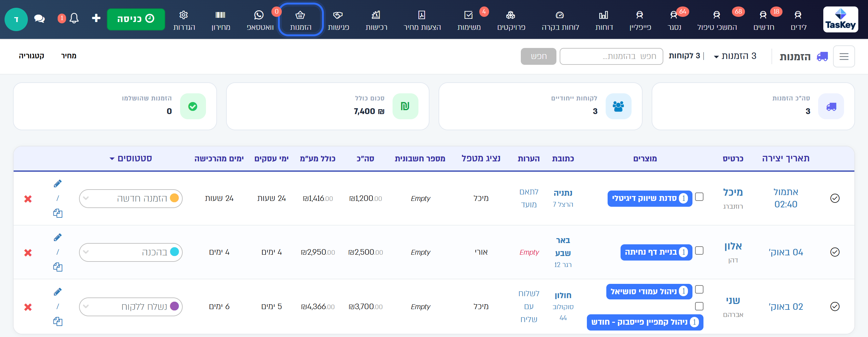Edit the שני אברהם order with pencil
Image resolution: width=868 pixels, height=337 pixels.
tap(58, 292)
